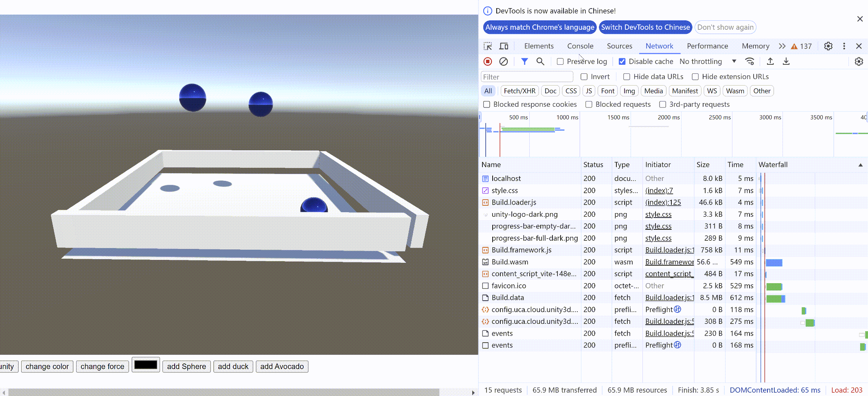This screenshot has height=396, width=868.
Task: Toggle the device toolbar icon
Action: point(504,46)
